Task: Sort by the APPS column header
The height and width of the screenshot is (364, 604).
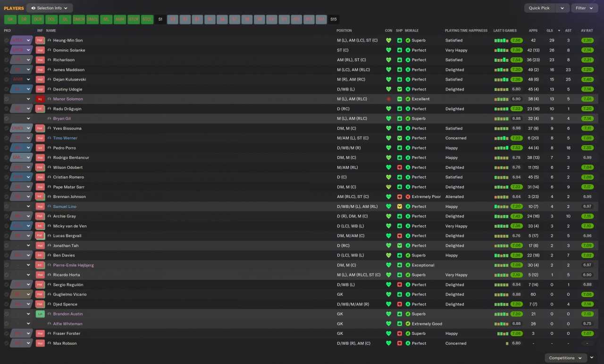Action: pyautogui.click(x=533, y=31)
